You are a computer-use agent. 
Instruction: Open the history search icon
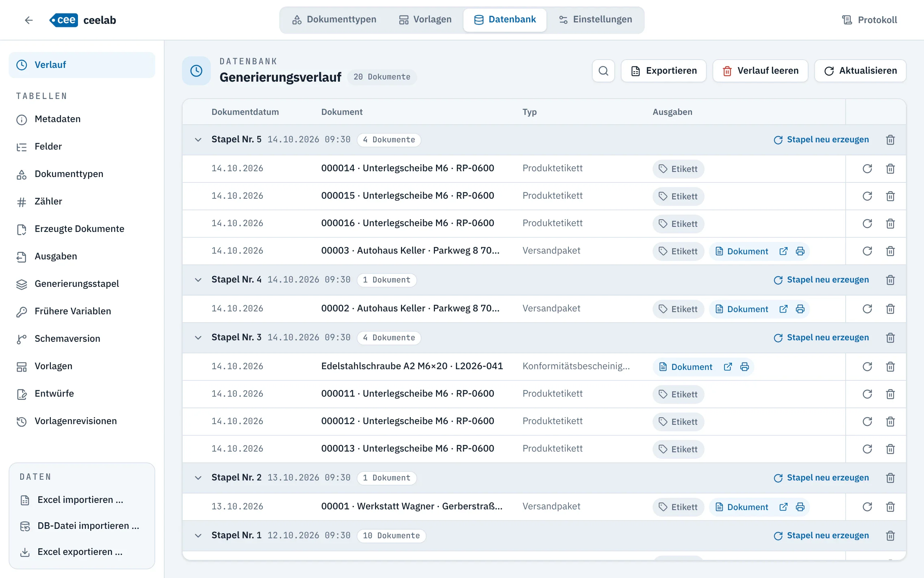coord(603,71)
